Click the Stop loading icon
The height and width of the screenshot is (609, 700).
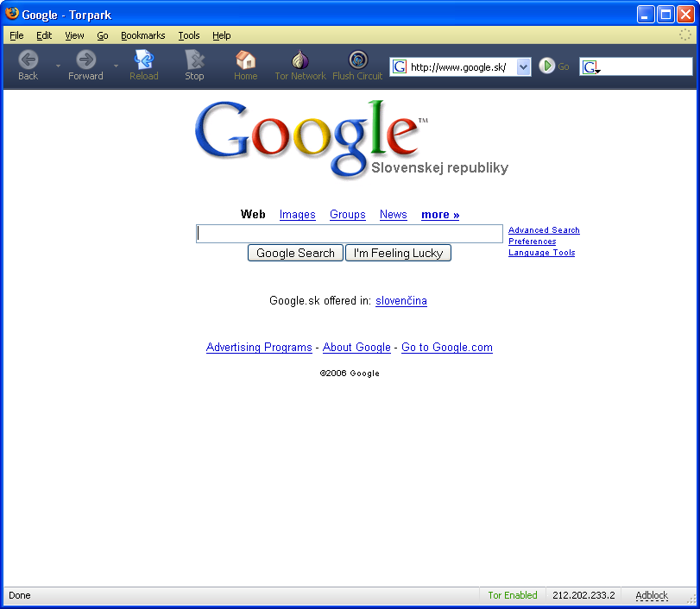(194, 60)
